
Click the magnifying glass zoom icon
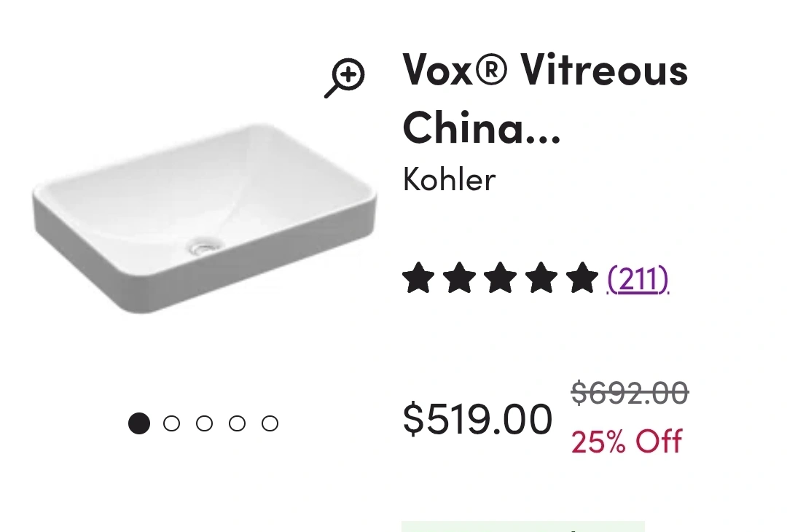[344, 78]
